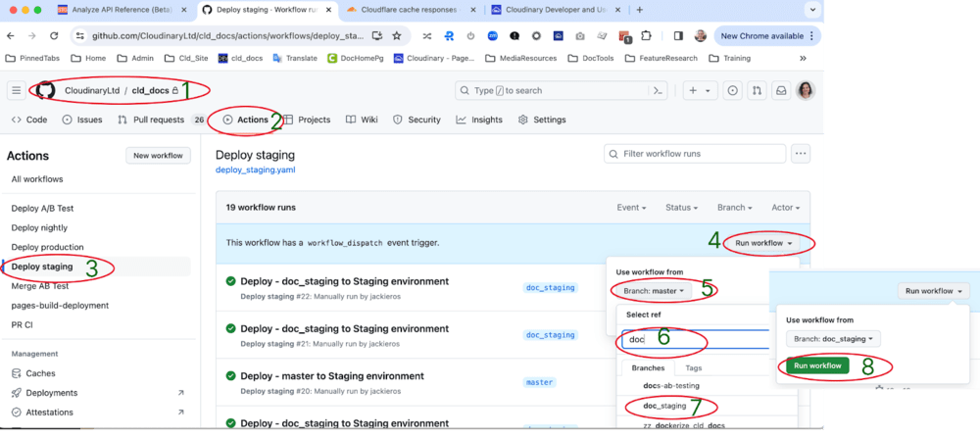This screenshot has height=437, width=980.
Task: Open the Branch filter dropdown
Action: (734, 208)
